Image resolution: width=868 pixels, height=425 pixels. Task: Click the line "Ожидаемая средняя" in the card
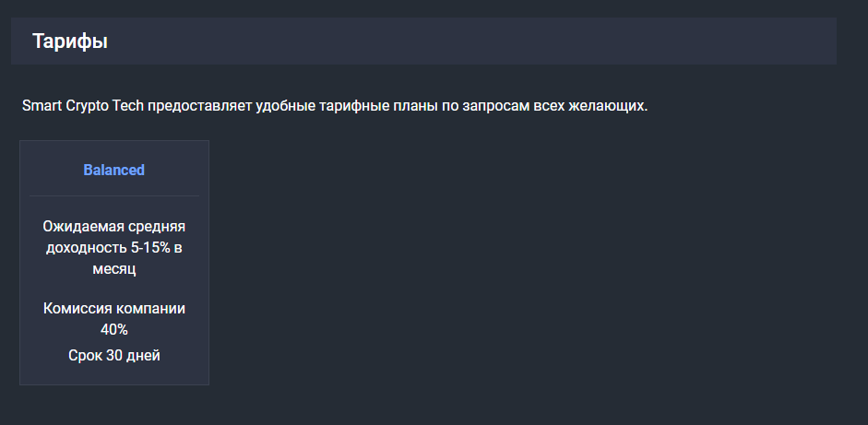[x=114, y=226]
